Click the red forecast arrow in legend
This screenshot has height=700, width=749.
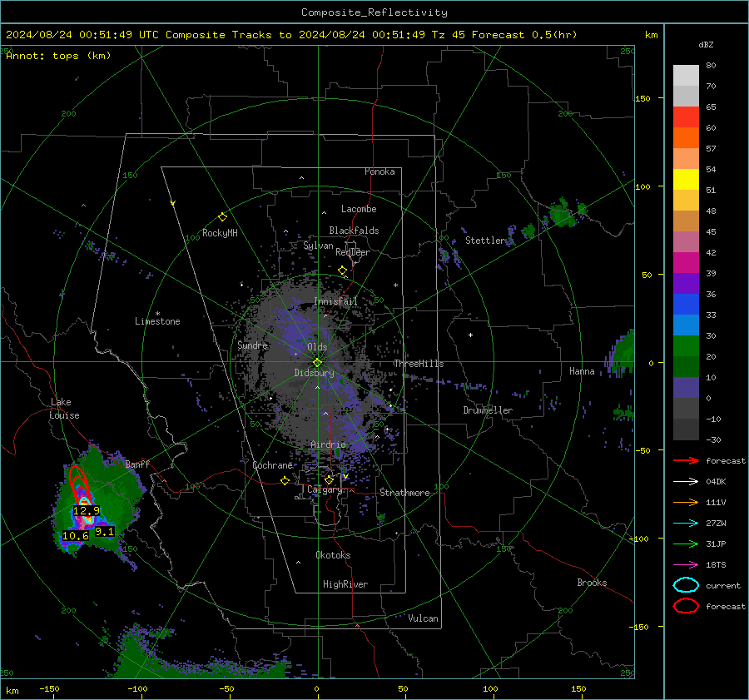tap(686, 460)
